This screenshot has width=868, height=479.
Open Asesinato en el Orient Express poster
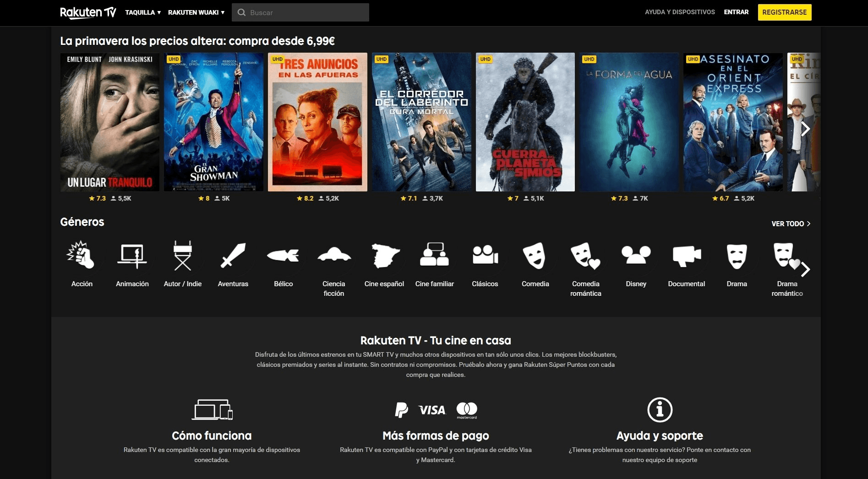click(733, 122)
